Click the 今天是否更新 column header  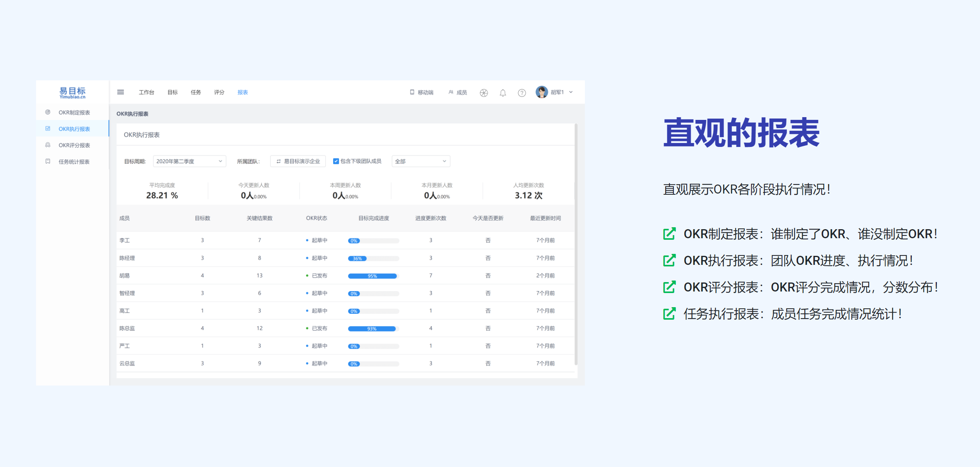tap(488, 218)
